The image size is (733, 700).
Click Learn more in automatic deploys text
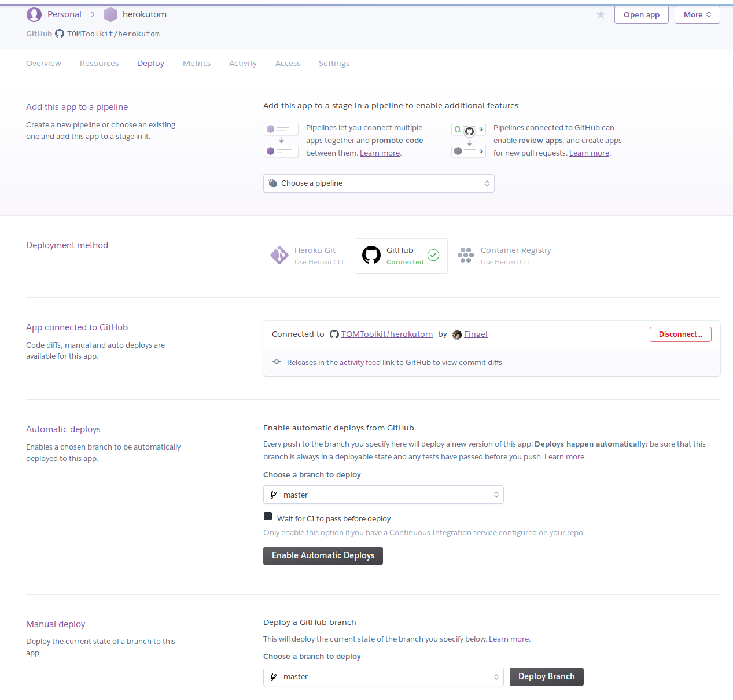click(x=565, y=457)
